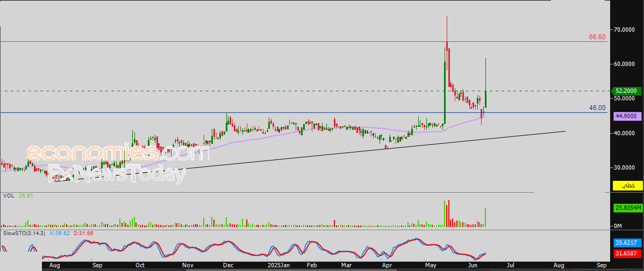Image resolution: width=644 pixels, height=271 pixels.
Task: Click the tall green latest volume bar
Action: tap(485, 217)
